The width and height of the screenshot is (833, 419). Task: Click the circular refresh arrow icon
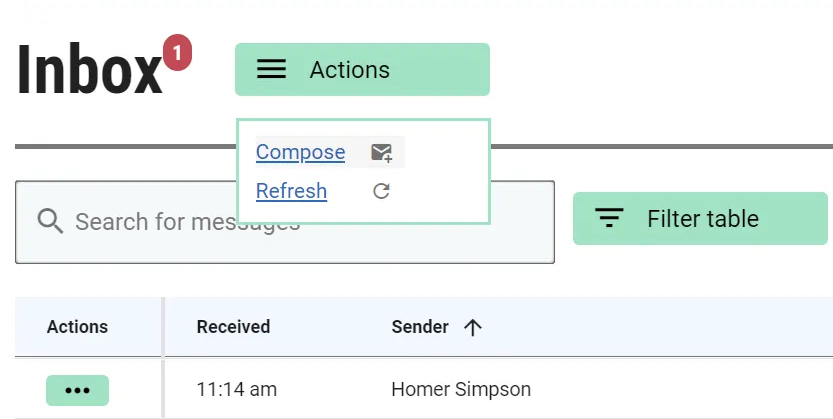click(381, 191)
